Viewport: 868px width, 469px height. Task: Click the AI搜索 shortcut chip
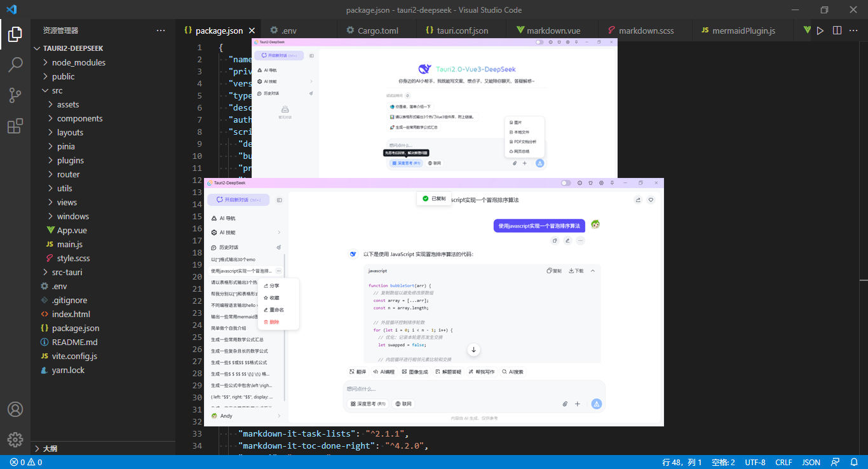point(512,372)
